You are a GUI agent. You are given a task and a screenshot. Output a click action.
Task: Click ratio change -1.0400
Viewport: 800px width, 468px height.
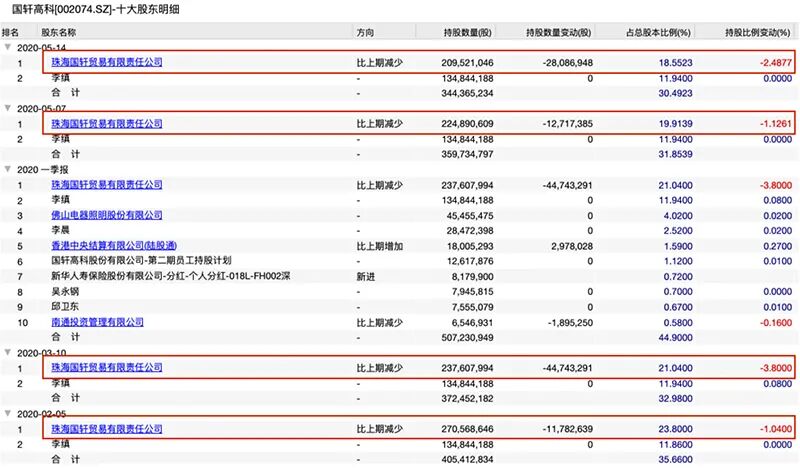click(776, 429)
